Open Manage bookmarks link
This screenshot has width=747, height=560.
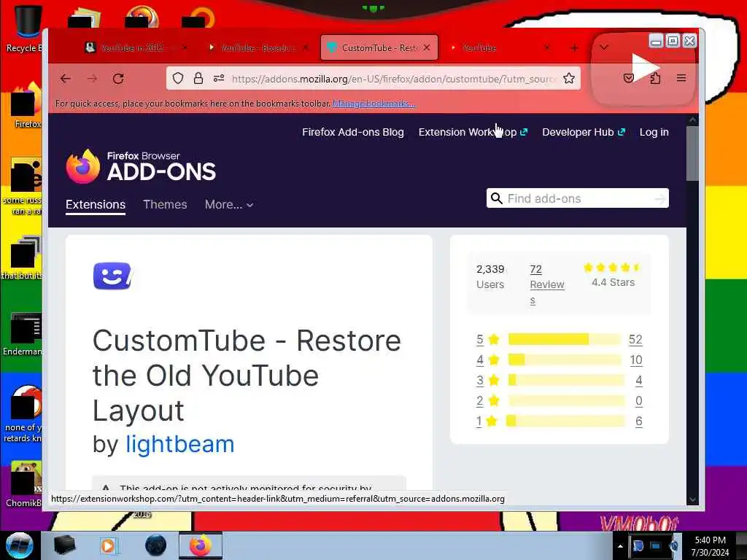(x=374, y=104)
